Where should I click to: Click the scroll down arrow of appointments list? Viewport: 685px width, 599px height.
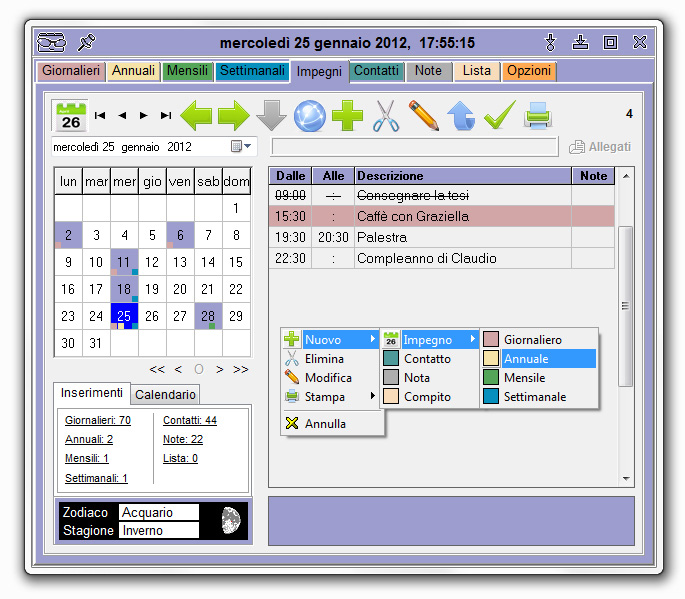click(626, 479)
